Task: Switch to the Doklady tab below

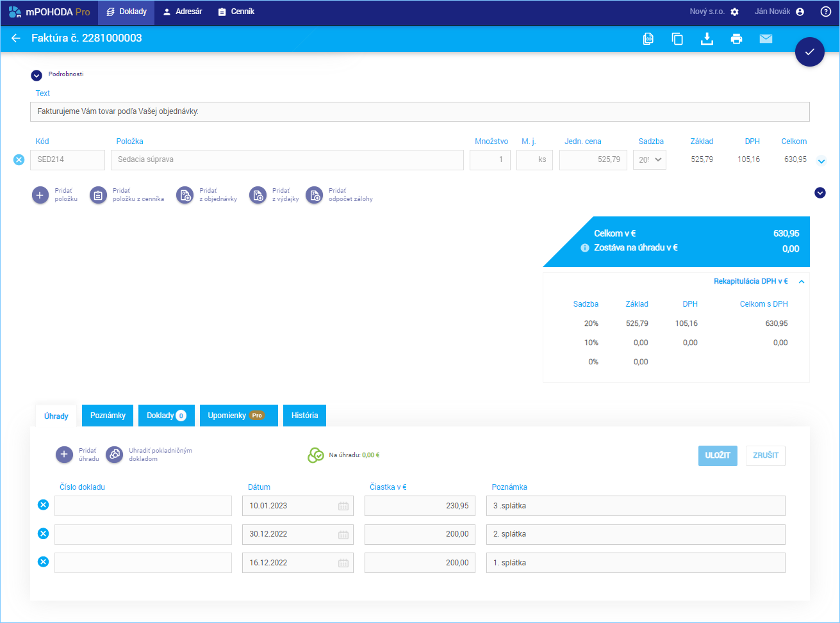Action: (167, 416)
